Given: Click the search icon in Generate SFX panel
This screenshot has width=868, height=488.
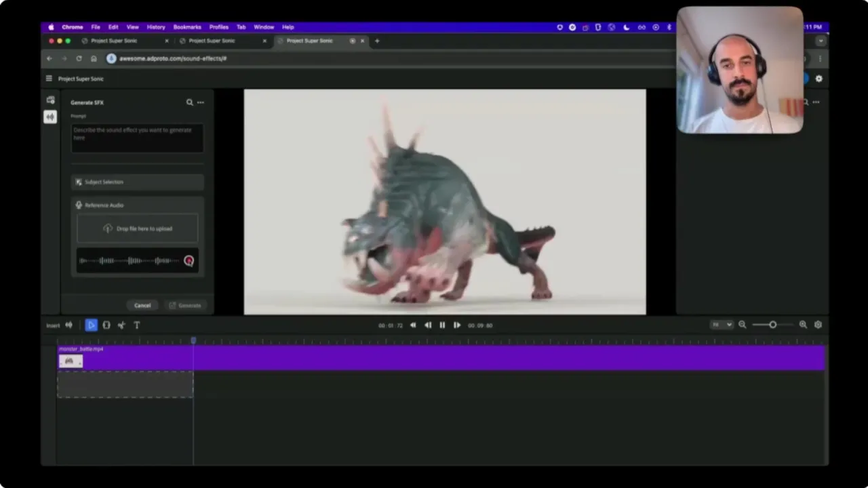Looking at the screenshot, I should [x=190, y=102].
